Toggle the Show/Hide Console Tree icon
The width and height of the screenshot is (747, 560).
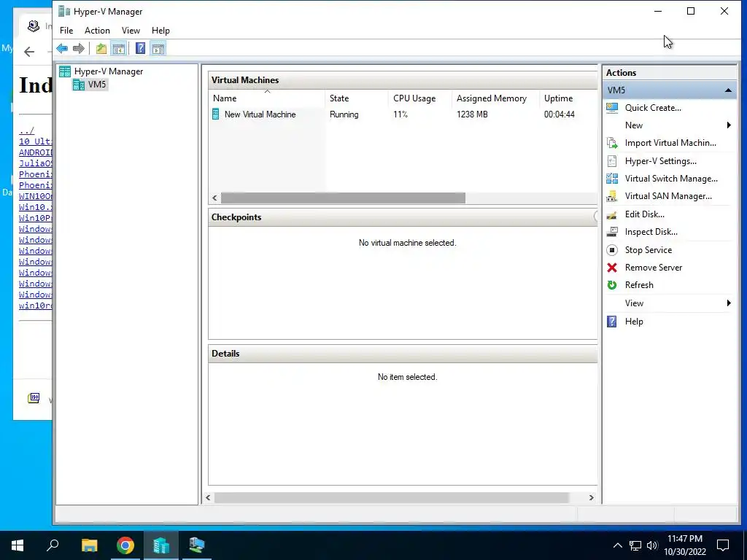(119, 49)
